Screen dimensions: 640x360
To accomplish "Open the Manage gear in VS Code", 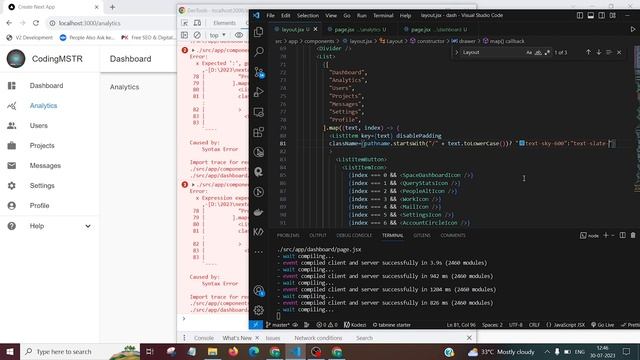I will 258,310.
